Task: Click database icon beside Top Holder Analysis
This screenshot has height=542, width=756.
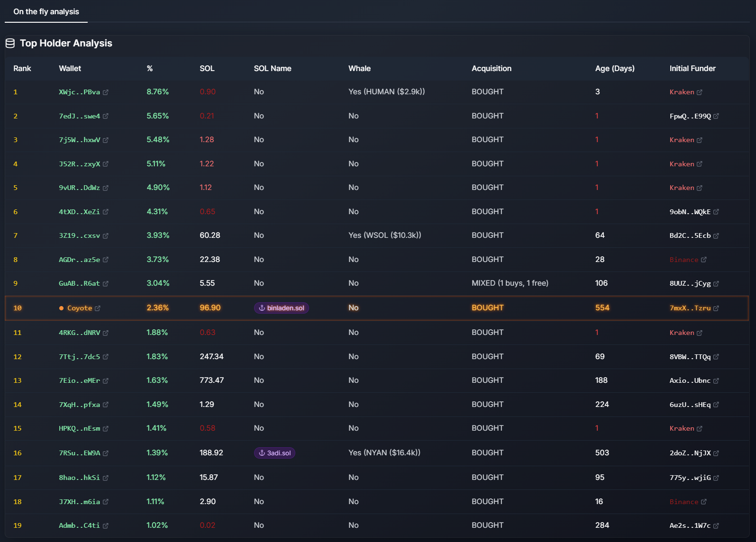Action: pos(10,44)
